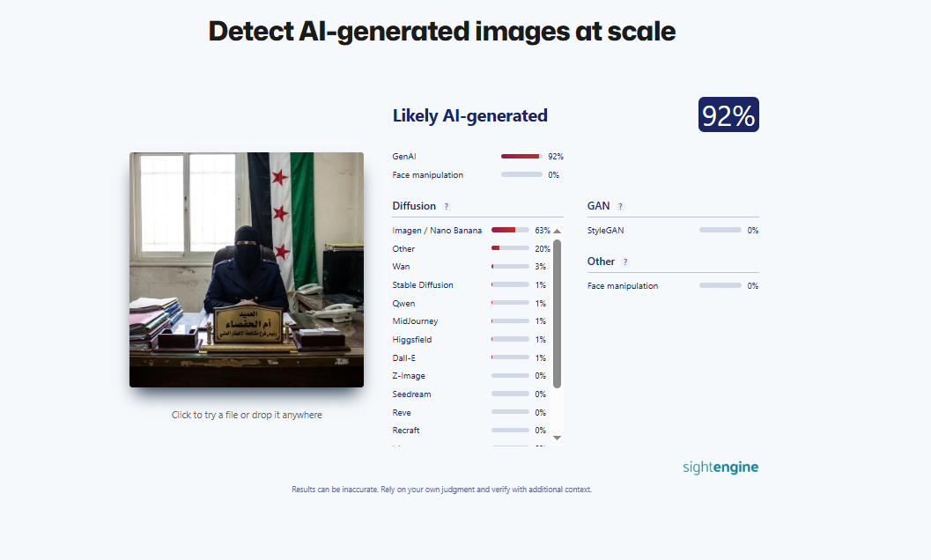This screenshot has width=931, height=560.
Task: Click the Dall-E entry label
Action: tap(405, 357)
